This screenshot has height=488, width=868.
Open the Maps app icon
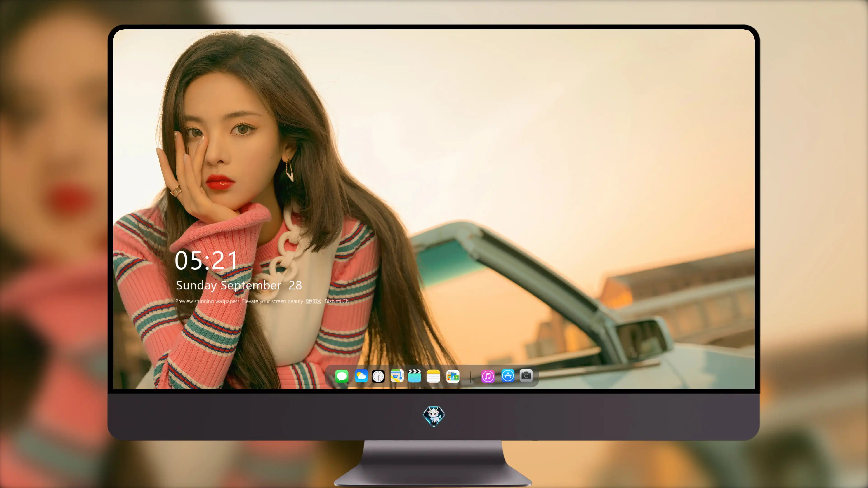pos(397,376)
